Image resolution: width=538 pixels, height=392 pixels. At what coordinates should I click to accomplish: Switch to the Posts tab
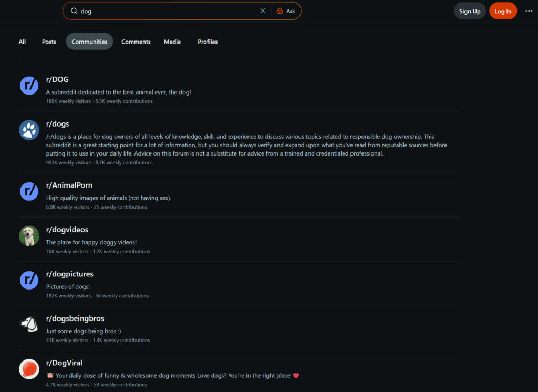pyautogui.click(x=49, y=42)
